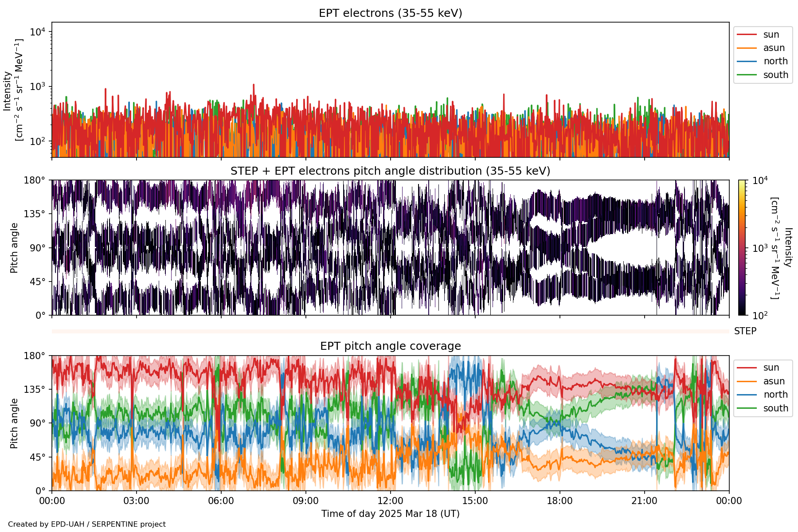
Task: Click the orange asun entry in top legend
Action: [x=774, y=48]
